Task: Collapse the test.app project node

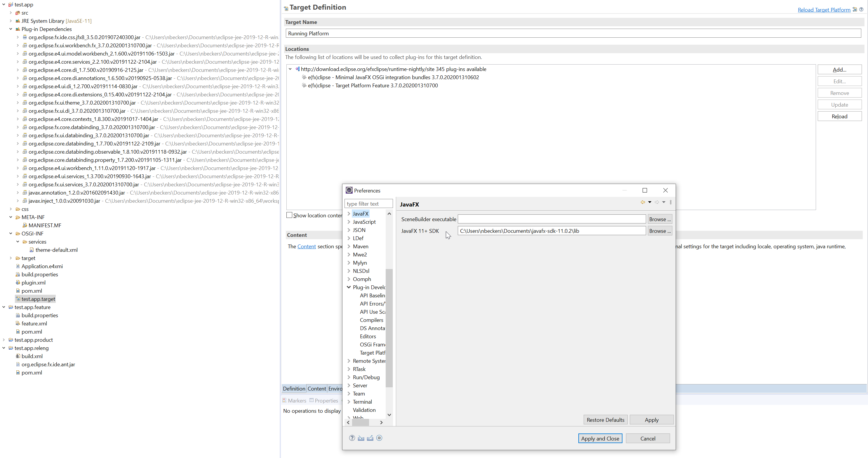Action: pos(4,4)
